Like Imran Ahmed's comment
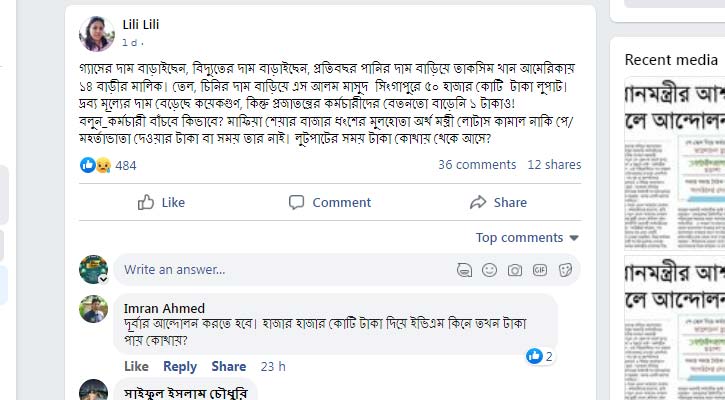Screen dimensions: 725x400 click(x=136, y=367)
